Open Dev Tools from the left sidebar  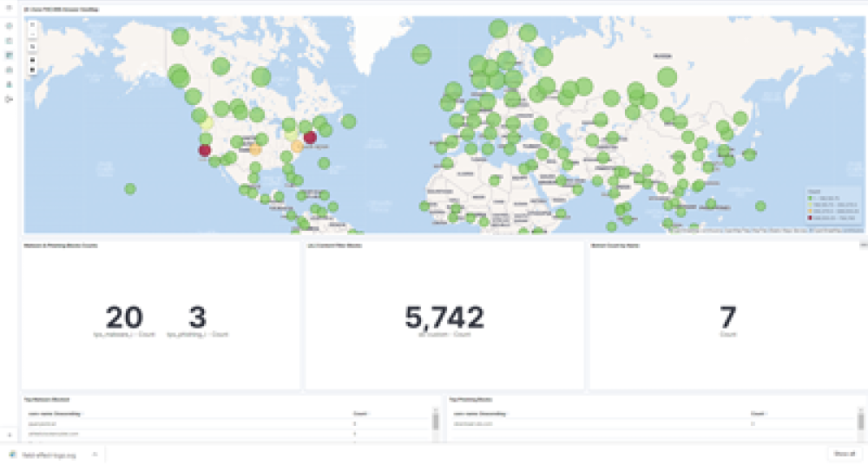[x=9, y=85]
